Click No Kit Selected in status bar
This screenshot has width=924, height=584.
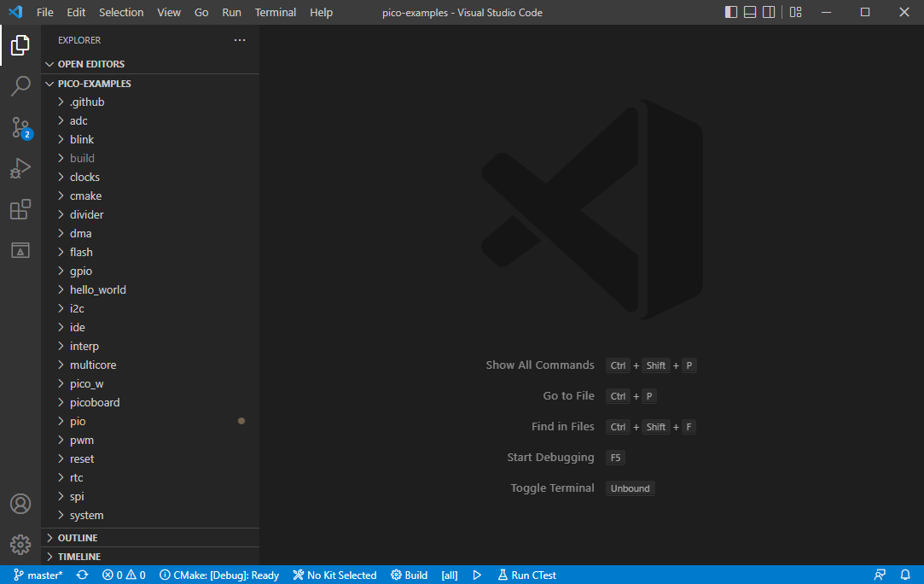point(334,575)
